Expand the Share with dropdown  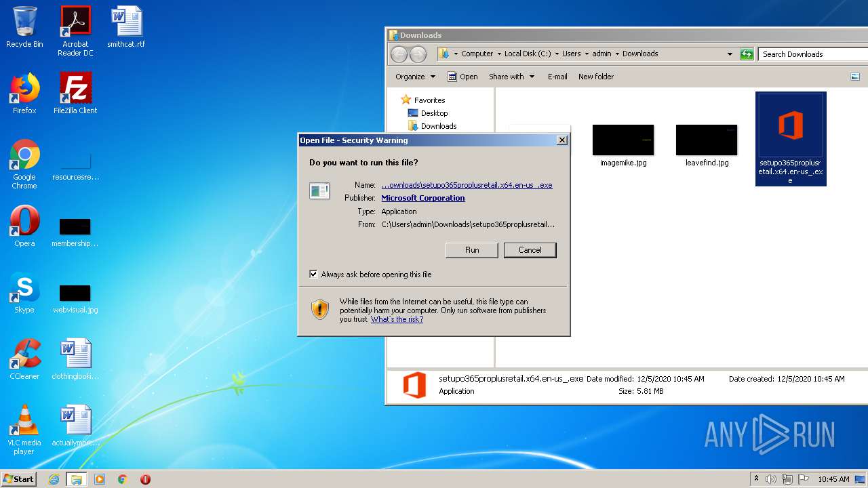point(512,77)
